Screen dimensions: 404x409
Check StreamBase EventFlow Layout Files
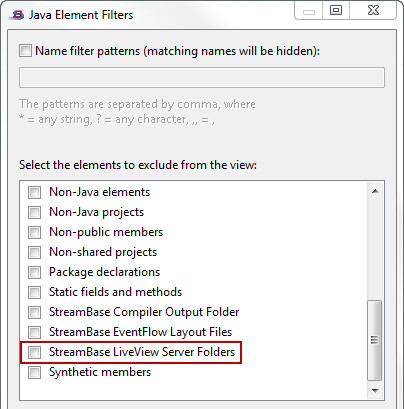pyautogui.click(x=34, y=332)
